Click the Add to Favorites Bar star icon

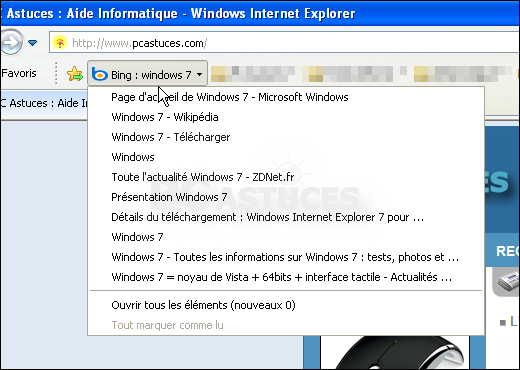[x=75, y=74]
